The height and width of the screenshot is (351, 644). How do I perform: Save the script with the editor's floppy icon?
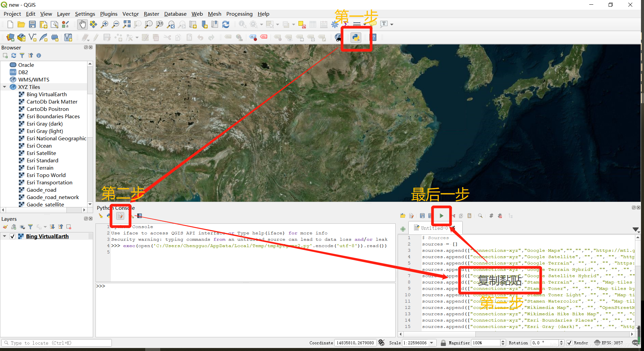click(422, 216)
